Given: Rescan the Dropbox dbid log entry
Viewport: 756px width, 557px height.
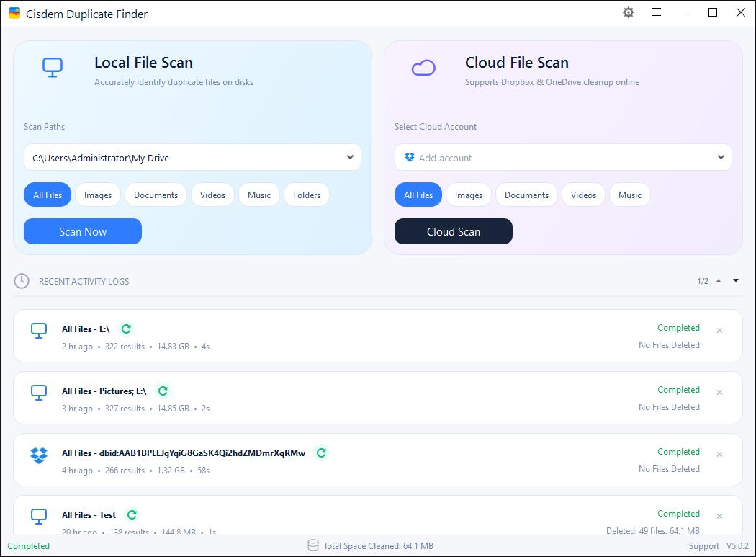Looking at the screenshot, I should click(x=322, y=453).
